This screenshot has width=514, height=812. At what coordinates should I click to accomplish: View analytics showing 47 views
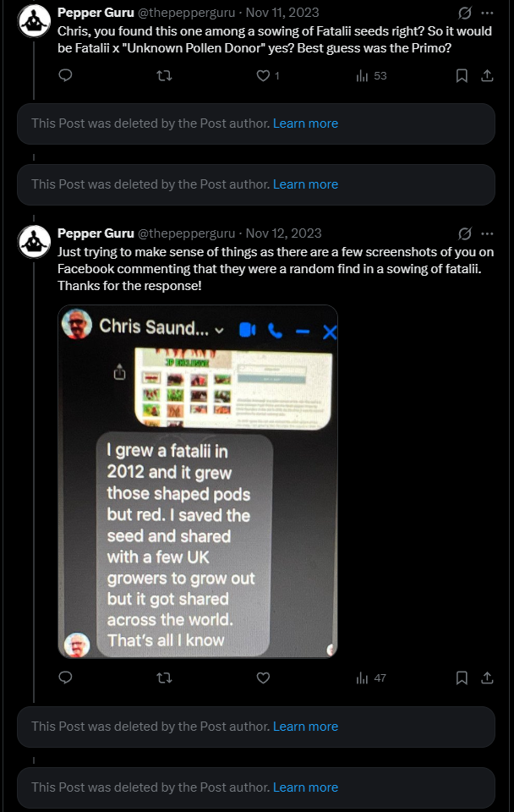tap(371, 678)
